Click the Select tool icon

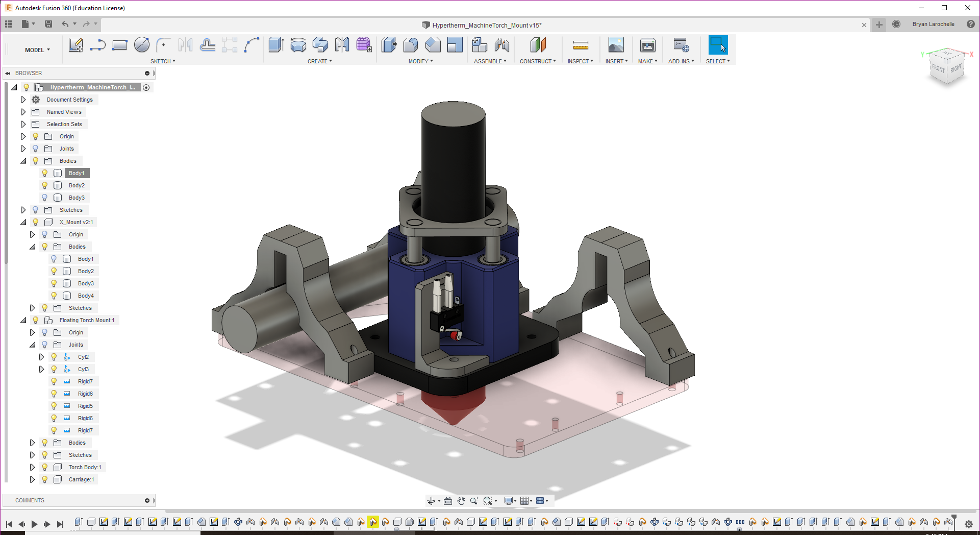click(718, 45)
